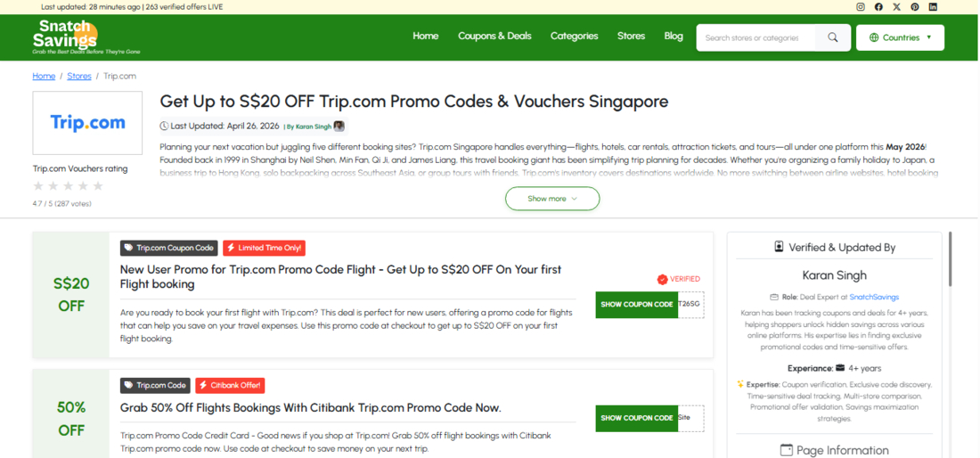Viewport: 980px width, 458px height.
Task: Open the X (Twitter) icon
Action: pyautogui.click(x=897, y=7)
